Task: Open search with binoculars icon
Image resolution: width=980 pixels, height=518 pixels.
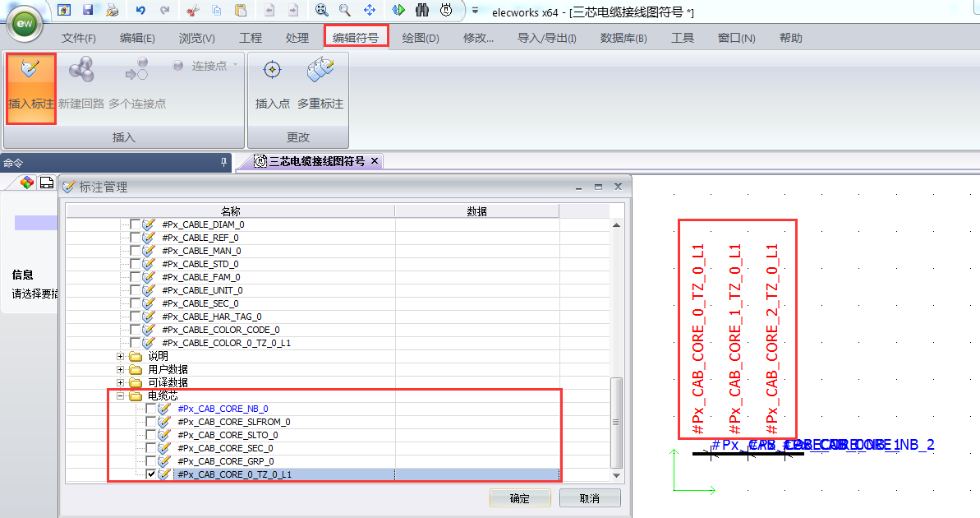Action: coord(422,10)
